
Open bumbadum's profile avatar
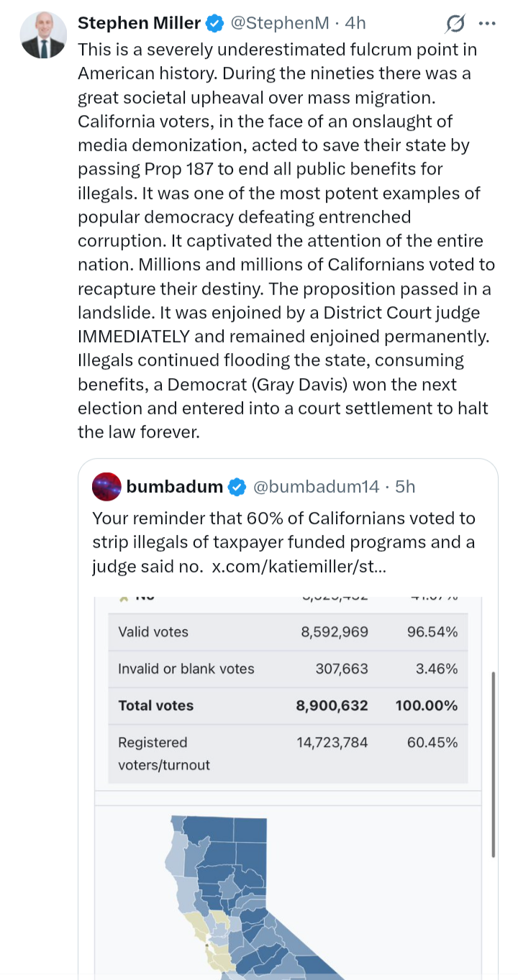(x=106, y=487)
